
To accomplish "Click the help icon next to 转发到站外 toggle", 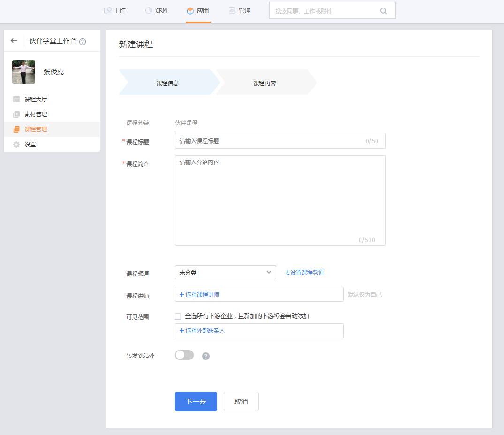I will point(205,356).
